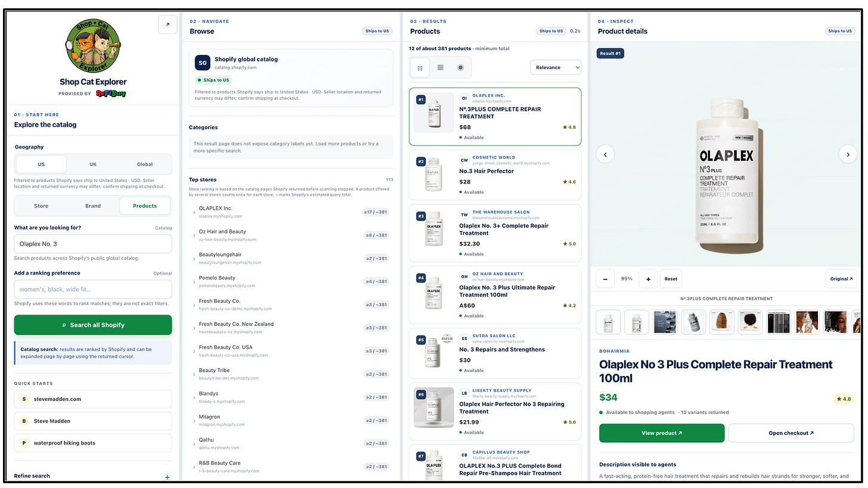Zoom out the product image
The image size is (868, 488).
(x=605, y=279)
